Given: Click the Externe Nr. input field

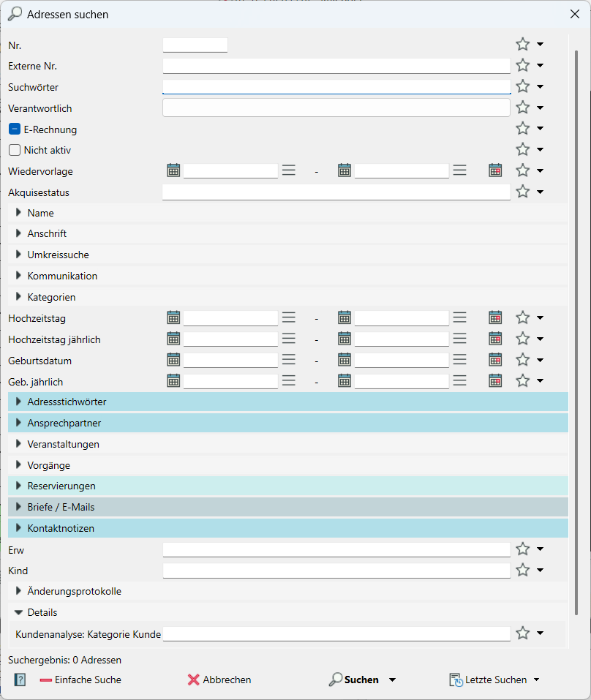Looking at the screenshot, I should pos(336,66).
